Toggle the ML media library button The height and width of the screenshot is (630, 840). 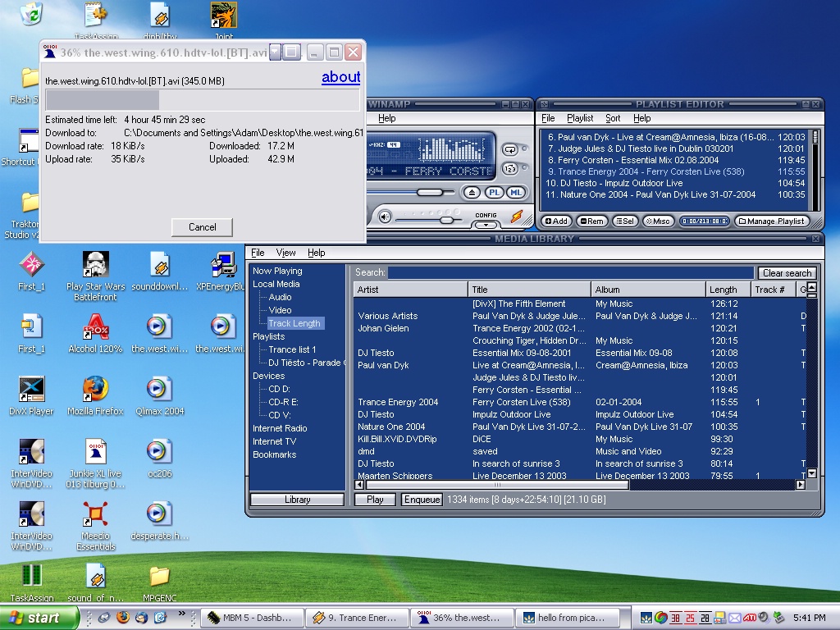click(x=515, y=192)
